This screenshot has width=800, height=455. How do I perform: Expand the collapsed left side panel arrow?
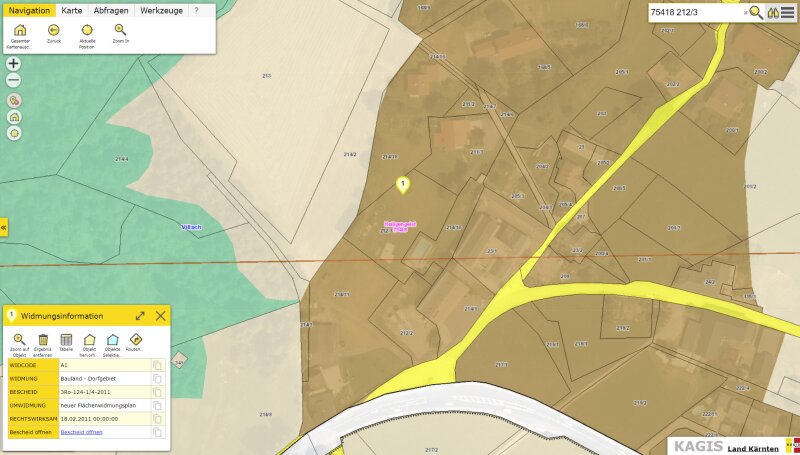(3, 228)
